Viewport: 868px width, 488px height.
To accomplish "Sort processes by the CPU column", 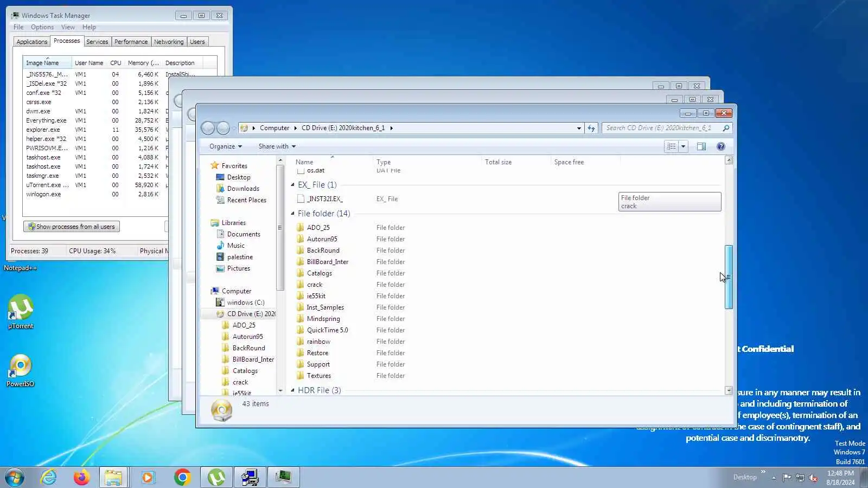I will click(116, 63).
